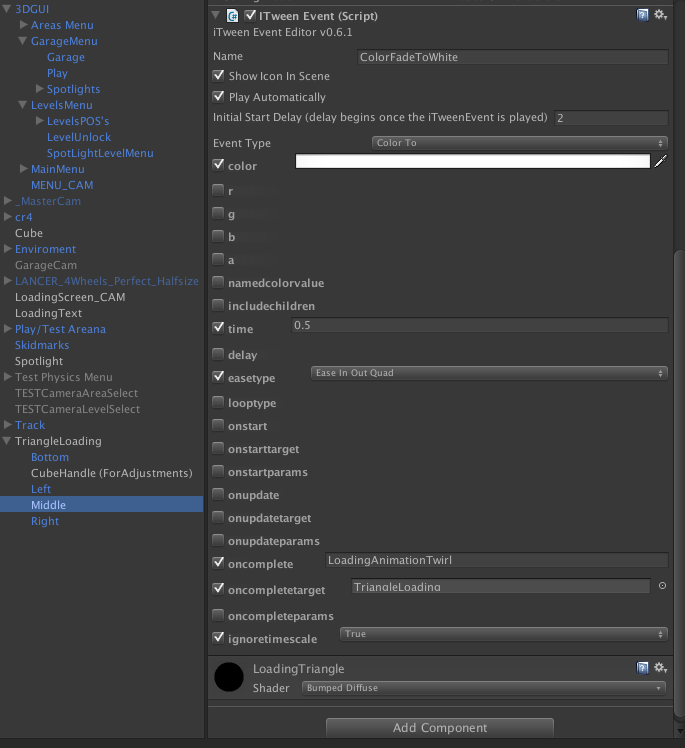Click the Initial Start Delay field
685x748 pixels.
(611, 117)
